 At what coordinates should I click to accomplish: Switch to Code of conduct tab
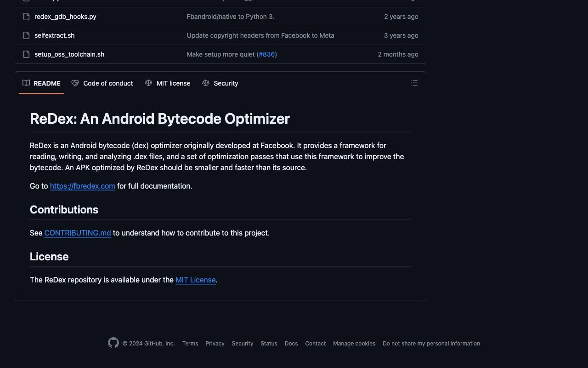coord(102,83)
